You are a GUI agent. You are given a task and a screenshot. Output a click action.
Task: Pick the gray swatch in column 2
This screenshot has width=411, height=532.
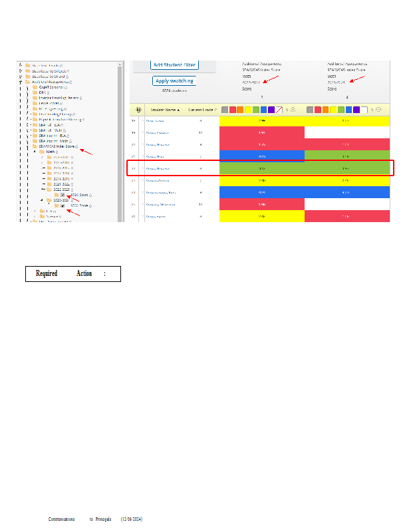pos(310,110)
